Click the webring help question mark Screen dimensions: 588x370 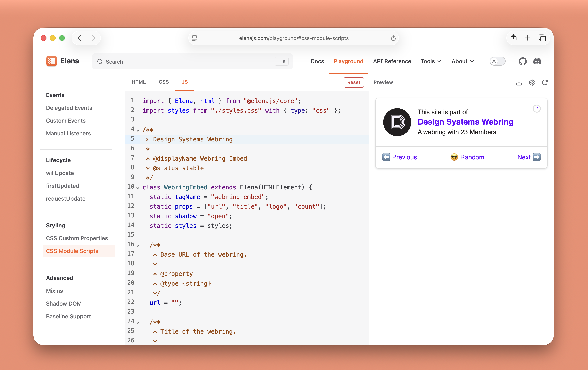[536, 109]
